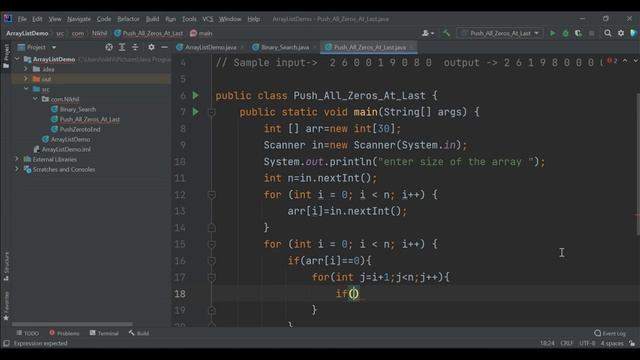The width and height of the screenshot is (640, 360).
Task: Close the Push_All_Zeros_At_Last.java tab
Action: click(411, 47)
